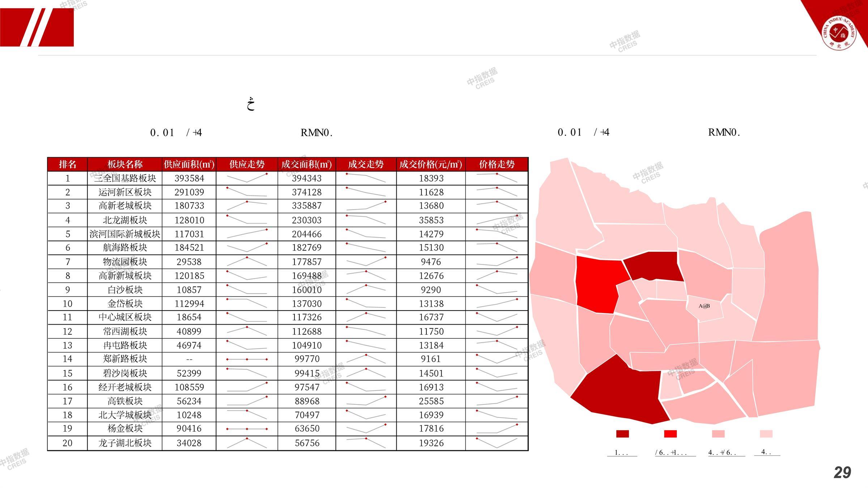This screenshot has height=488, width=868.
Task: Click the red slashed banner graphic
Action: pyautogui.click(x=37, y=27)
